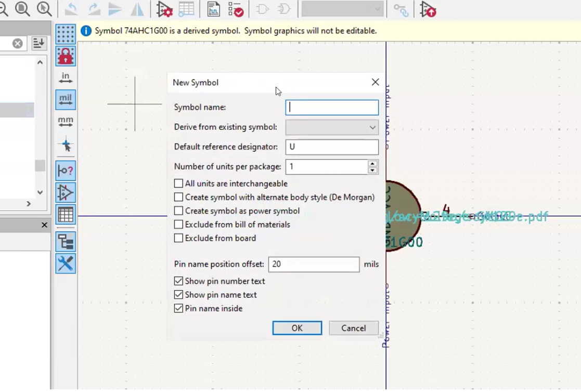
Task: Click inside the Symbol name field
Action: click(332, 107)
